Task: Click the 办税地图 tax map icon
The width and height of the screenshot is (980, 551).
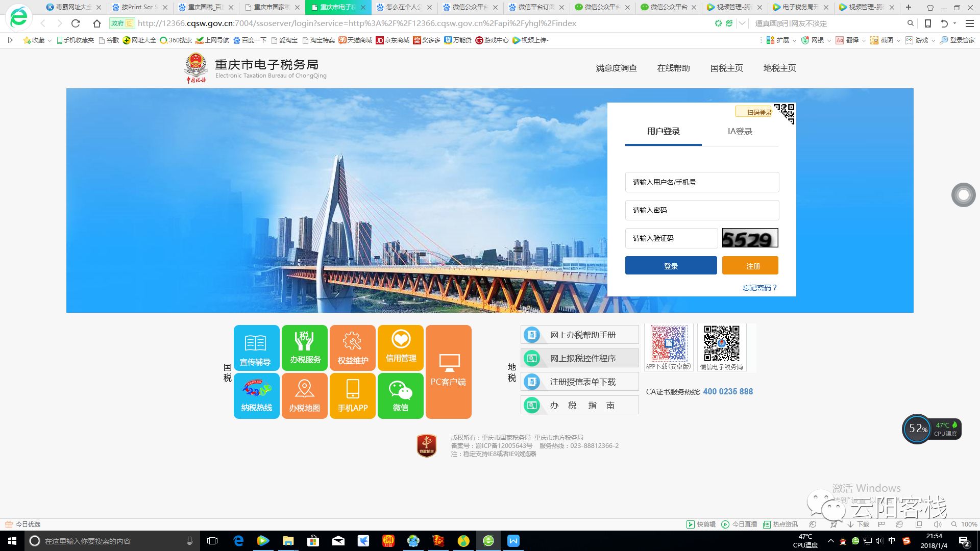Action: (304, 395)
